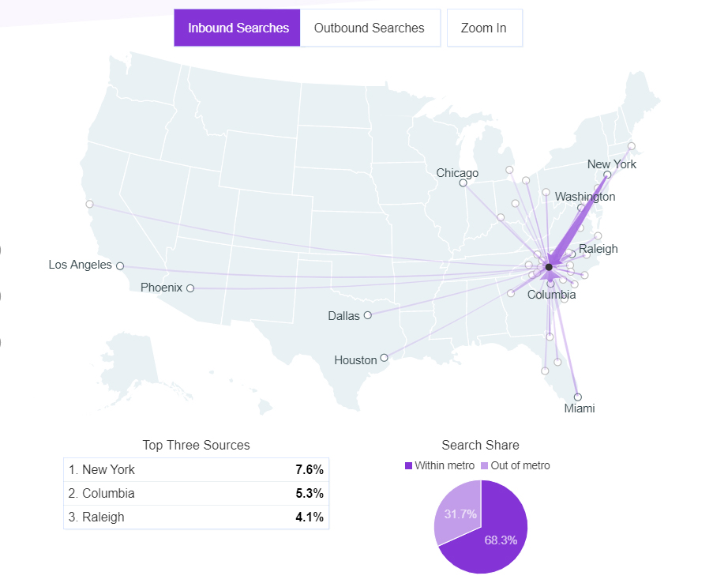This screenshot has height=587, width=728.
Task: Switch to Inbound Searches tab
Action: pos(237,28)
